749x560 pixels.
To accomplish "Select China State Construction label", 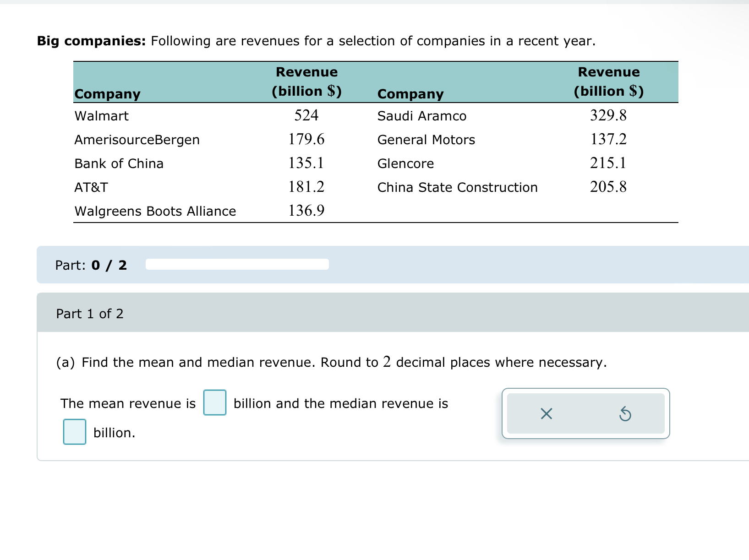I will [458, 187].
